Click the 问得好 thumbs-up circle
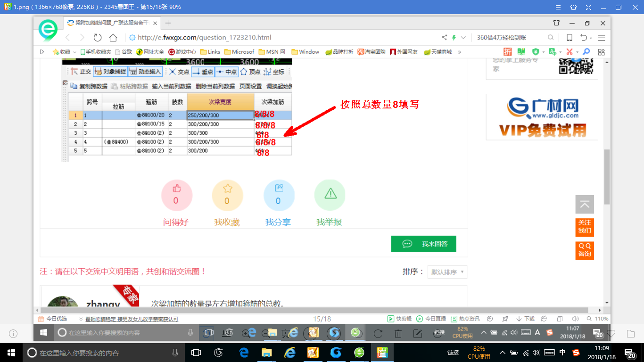Image resolution: width=644 pixels, height=362 pixels. [x=176, y=195]
